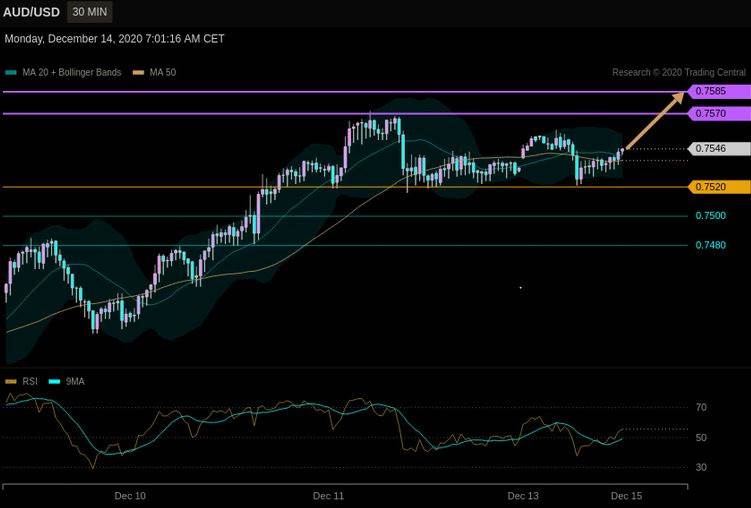
Task: Click the AUD/USD pair title
Action: point(32,12)
